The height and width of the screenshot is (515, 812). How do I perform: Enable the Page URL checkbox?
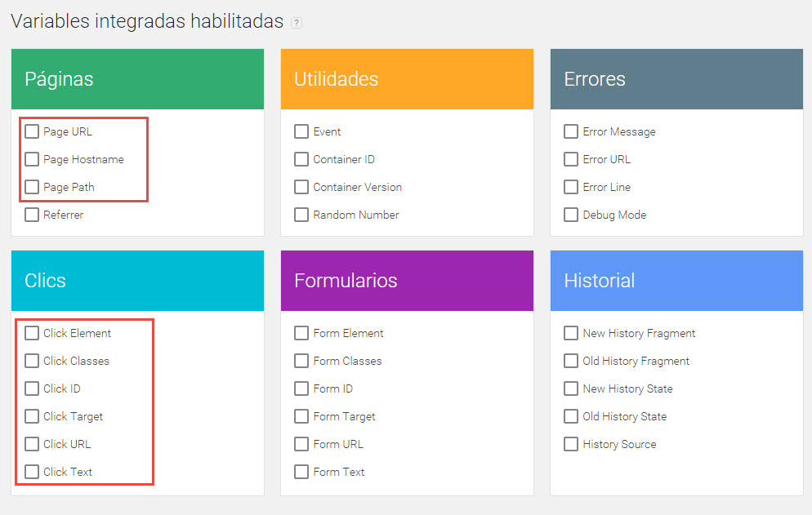click(x=32, y=131)
